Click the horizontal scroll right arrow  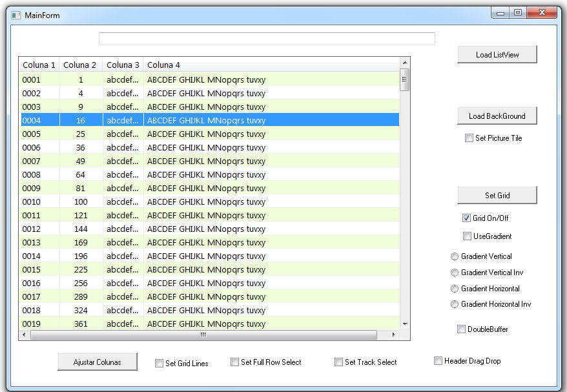[394, 335]
